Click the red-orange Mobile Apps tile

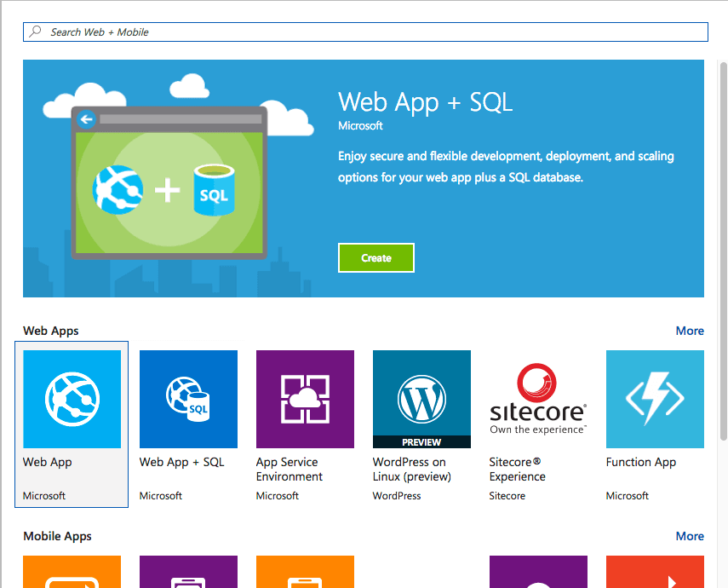pos(655,572)
